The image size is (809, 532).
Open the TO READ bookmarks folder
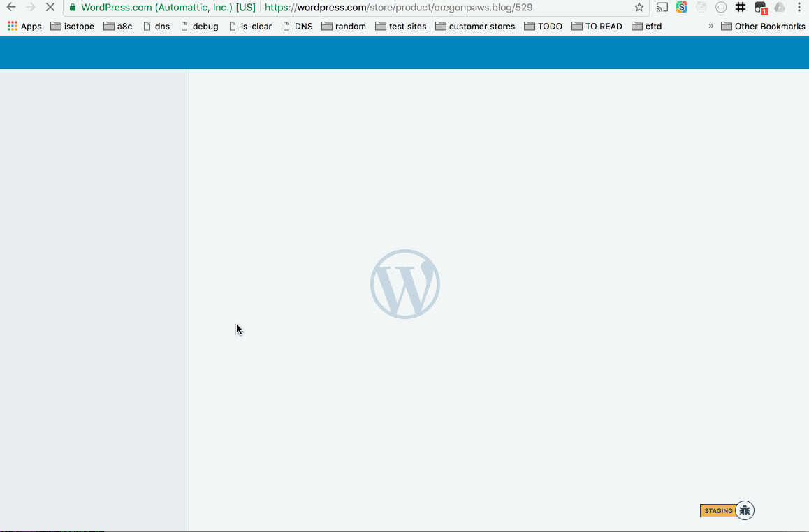tap(597, 27)
